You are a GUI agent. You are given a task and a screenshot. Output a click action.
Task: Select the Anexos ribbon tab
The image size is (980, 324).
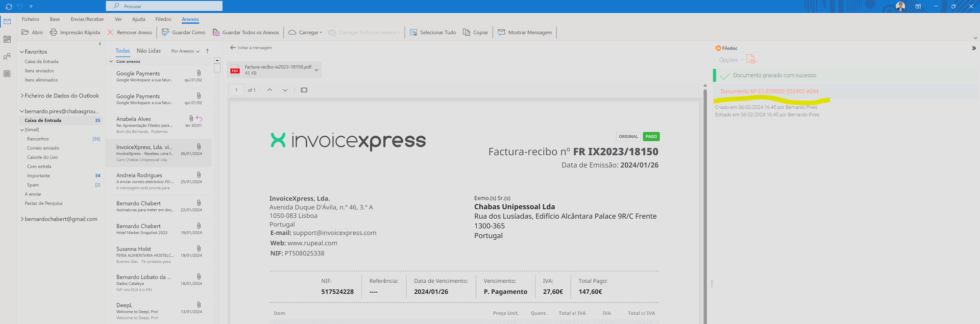190,19
